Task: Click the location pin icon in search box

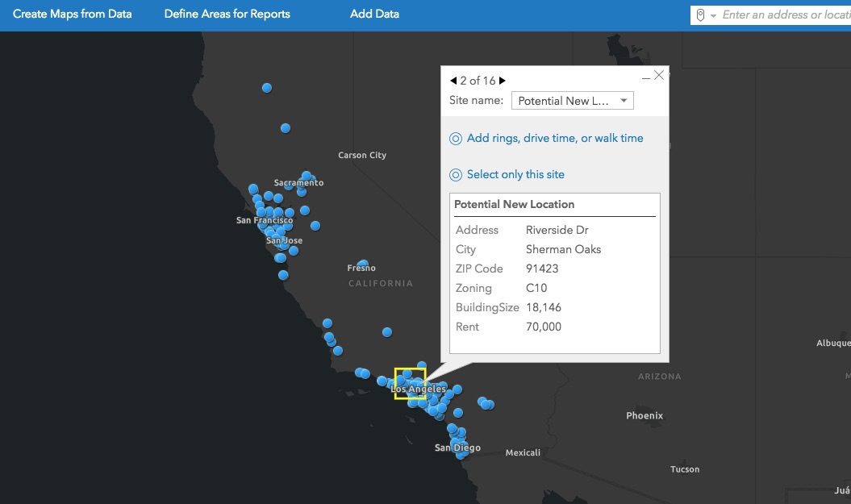Action: pyautogui.click(x=700, y=15)
